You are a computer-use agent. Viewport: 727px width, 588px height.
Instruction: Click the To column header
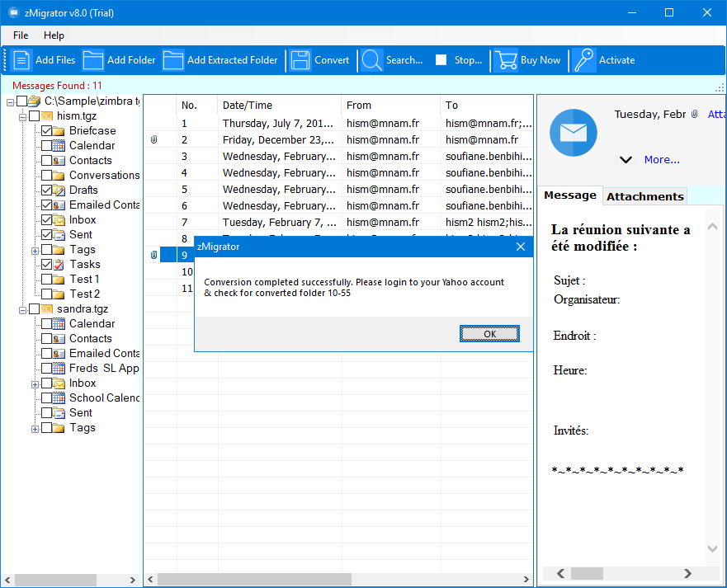pyautogui.click(x=486, y=106)
